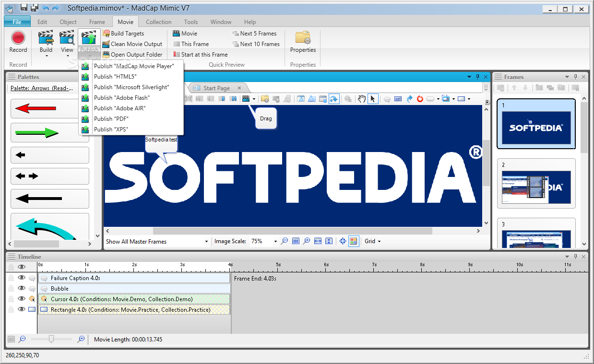Toggle lock on the Rectangle layer
Image resolution: width=594 pixels, height=364 pixels.
tap(11, 309)
